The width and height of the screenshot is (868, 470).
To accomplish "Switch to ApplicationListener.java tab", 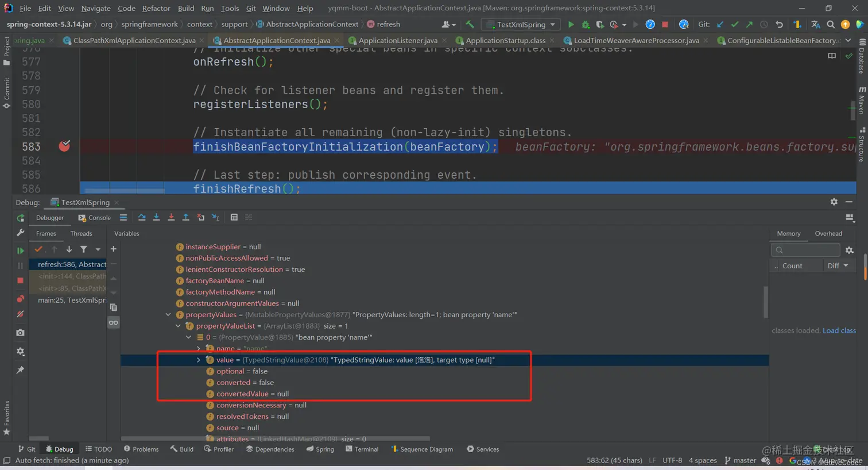I will point(397,40).
